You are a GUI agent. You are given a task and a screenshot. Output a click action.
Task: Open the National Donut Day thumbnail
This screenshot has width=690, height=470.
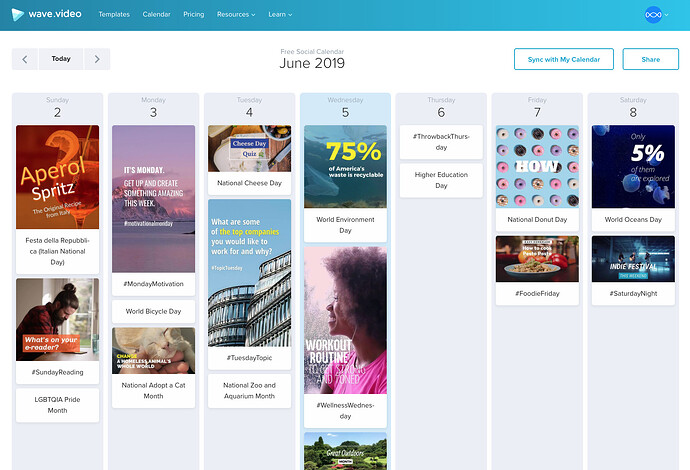[x=537, y=166]
